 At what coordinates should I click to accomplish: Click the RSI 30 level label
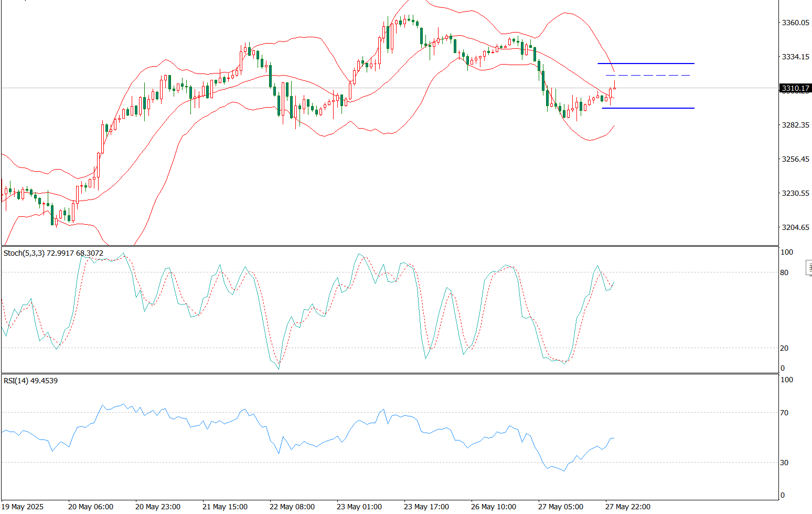[784, 463]
